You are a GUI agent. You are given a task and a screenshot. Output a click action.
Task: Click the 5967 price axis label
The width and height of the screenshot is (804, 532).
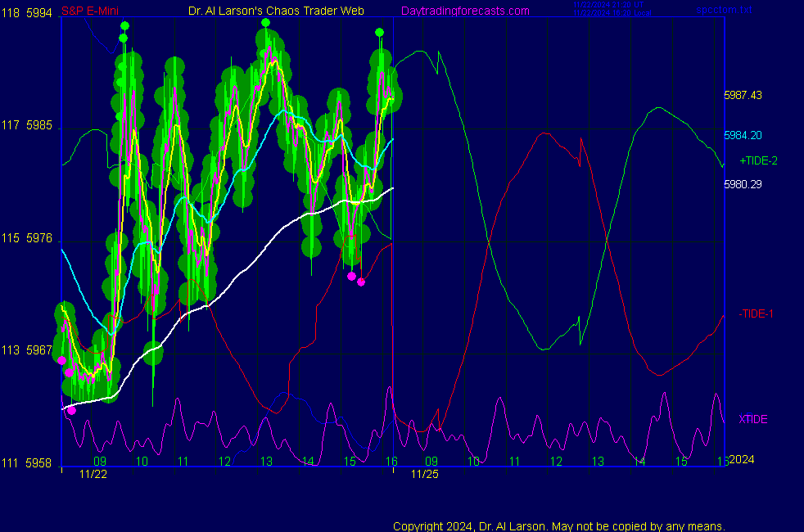point(39,350)
